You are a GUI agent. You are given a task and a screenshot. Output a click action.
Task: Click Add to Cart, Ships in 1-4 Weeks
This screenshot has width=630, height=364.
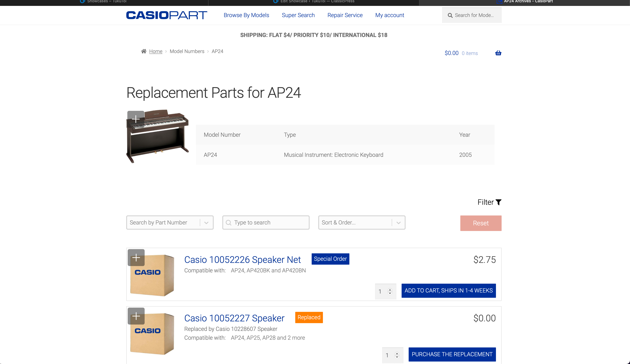point(449,291)
